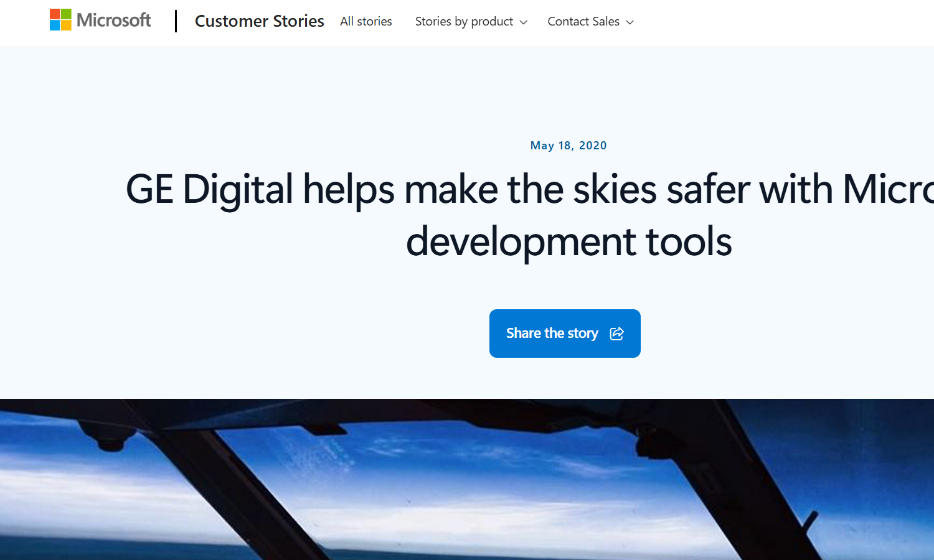Click the red square of the Microsoft logo

pos(55,14)
